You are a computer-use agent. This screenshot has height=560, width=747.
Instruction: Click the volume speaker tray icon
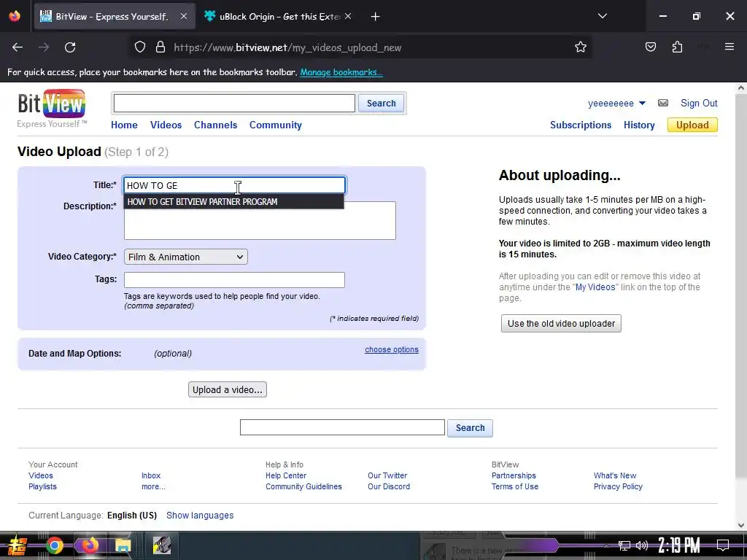coord(642,545)
